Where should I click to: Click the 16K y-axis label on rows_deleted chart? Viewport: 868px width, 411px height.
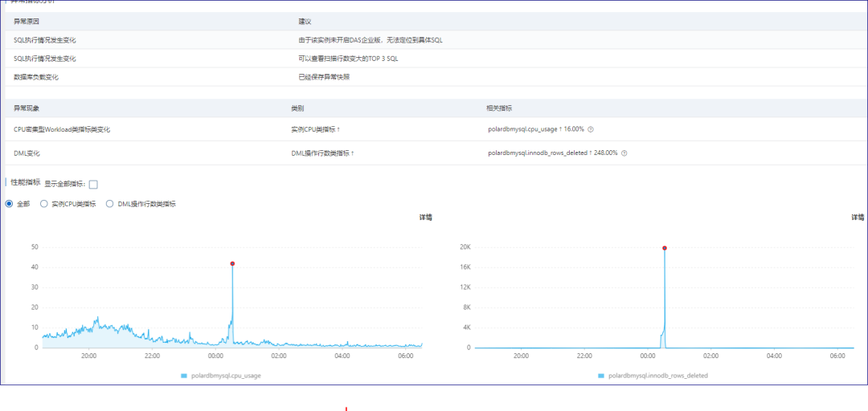(x=465, y=267)
